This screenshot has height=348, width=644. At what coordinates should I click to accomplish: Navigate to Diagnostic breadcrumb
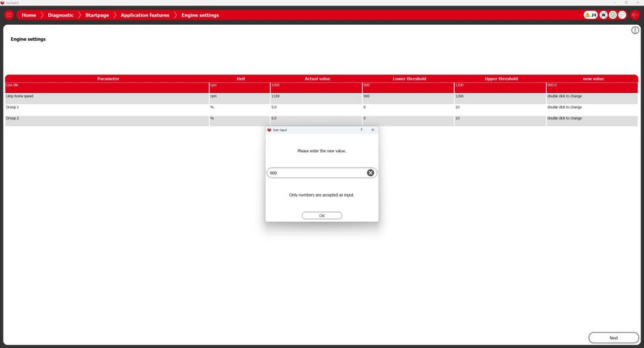[60, 15]
